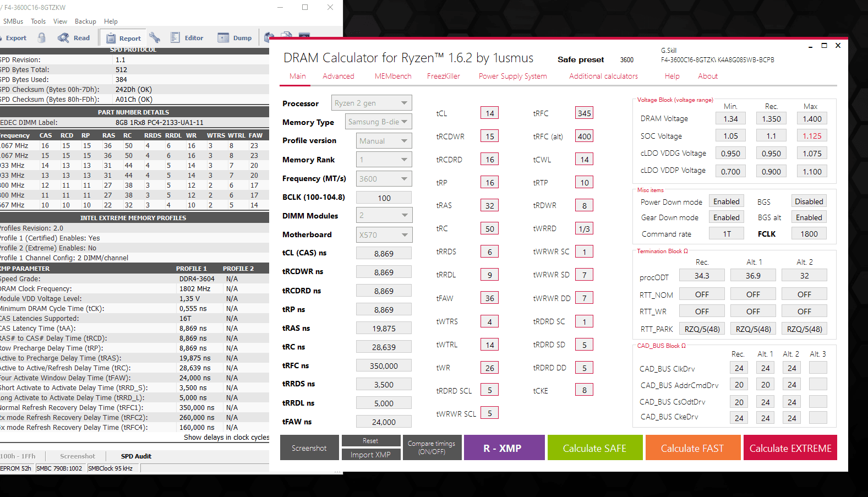The width and height of the screenshot is (868, 497).
Task: Click the FCLK value 1800
Action: [x=809, y=234]
